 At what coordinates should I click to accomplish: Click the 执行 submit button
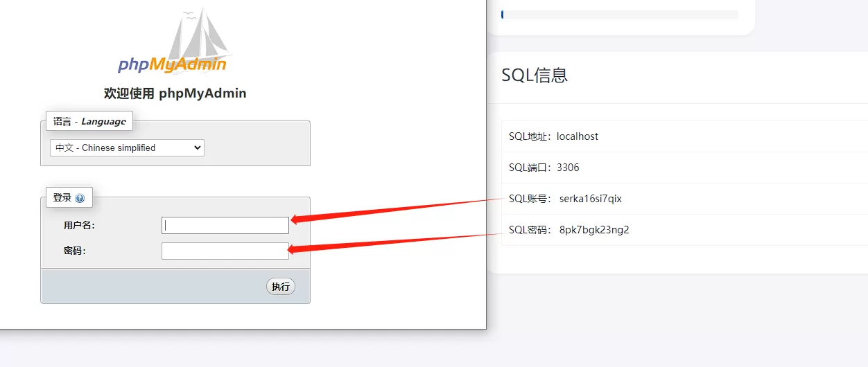[x=281, y=287]
